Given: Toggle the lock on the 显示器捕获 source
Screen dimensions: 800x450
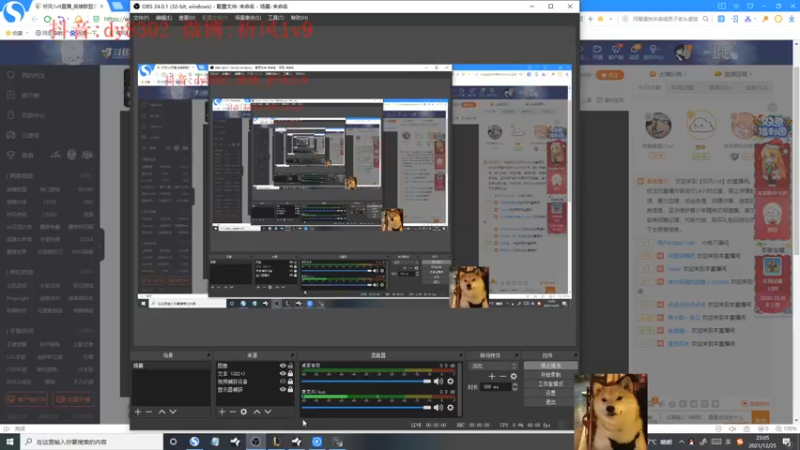Looking at the screenshot, I should point(290,389).
